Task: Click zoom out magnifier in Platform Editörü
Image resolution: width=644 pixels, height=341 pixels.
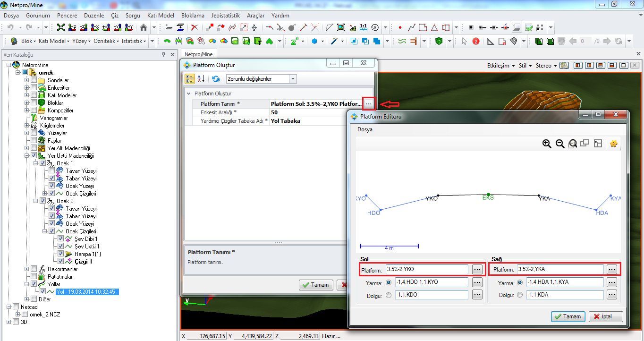Action: tap(560, 144)
